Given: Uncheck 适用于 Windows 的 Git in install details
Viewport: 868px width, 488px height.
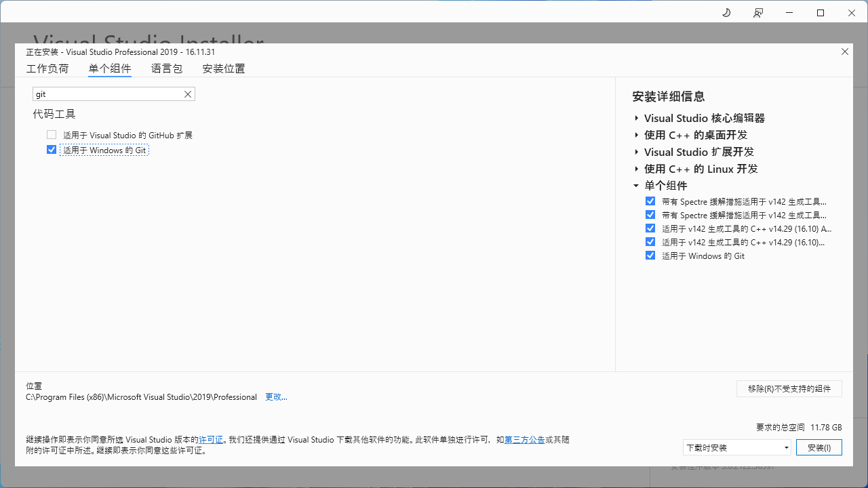Looking at the screenshot, I should (x=650, y=256).
